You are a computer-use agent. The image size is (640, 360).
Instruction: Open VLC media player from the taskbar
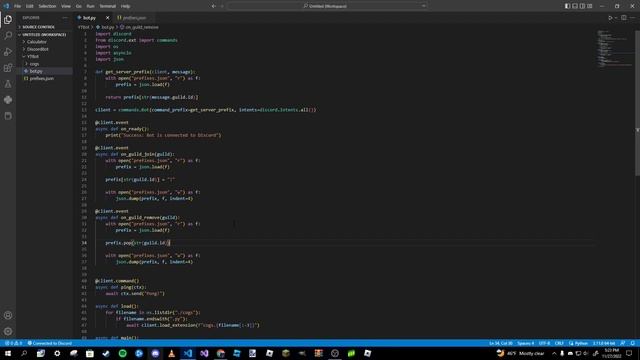[171, 353]
